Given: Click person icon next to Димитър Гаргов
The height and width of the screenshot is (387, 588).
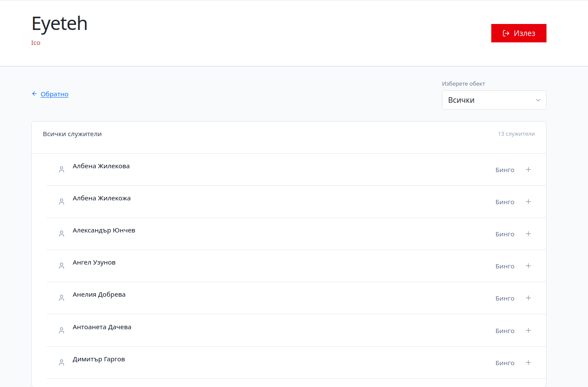Looking at the screenshot, I should click(x=62, y=363).
